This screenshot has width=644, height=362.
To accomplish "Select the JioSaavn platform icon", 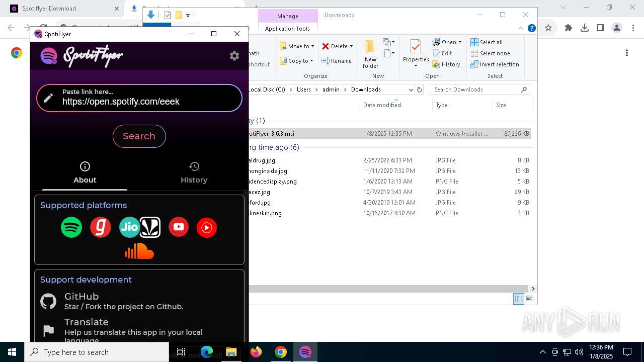I will pyautogui.click(x=150, y=227).
